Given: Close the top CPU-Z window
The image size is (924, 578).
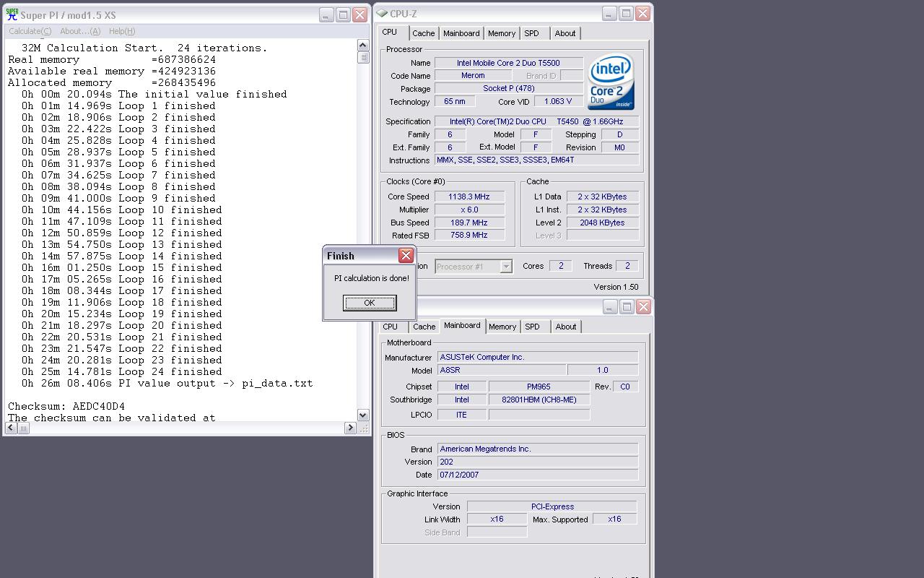Looking at the screenshot, I should (x=642, y=13).
